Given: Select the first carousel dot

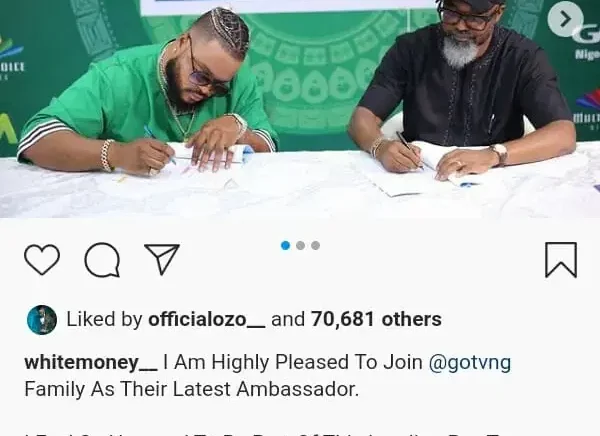Looking at the screenshot, I should click(285, 245).
